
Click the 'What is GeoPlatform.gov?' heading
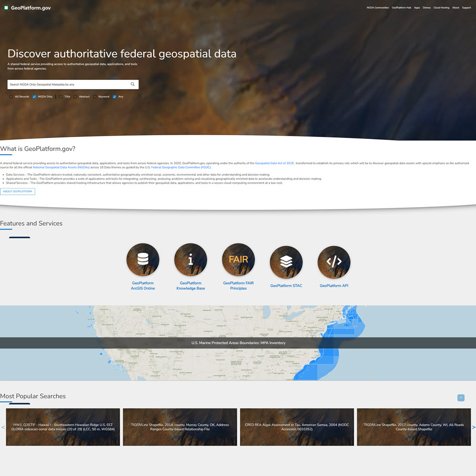[38, 149]
